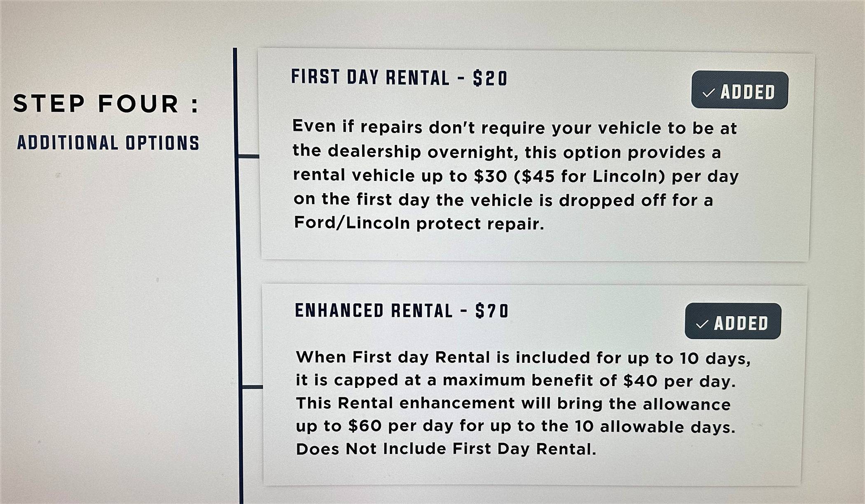Click the $20 price in First Day Rental
This screenshot has width=865, height=504.
click(490, 78)
